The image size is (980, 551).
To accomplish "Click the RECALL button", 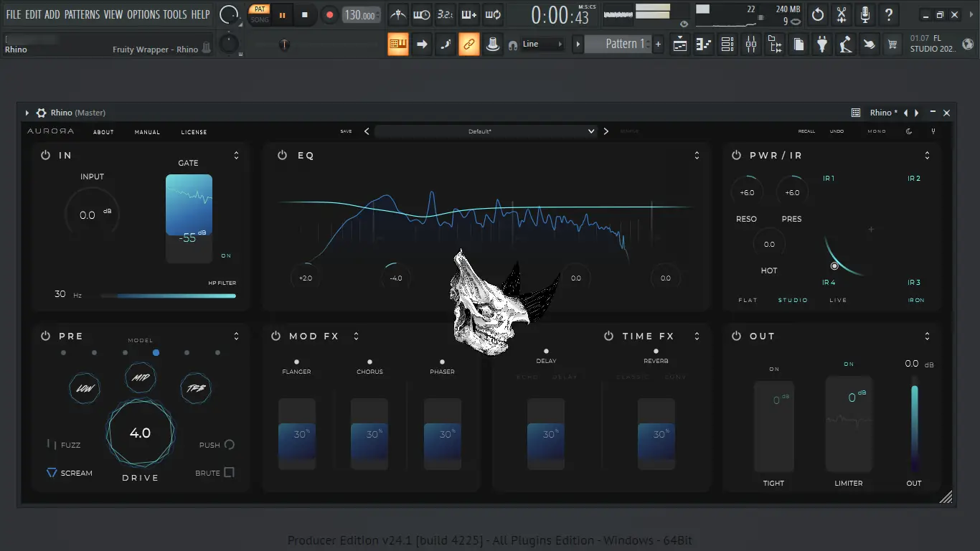I will (x=806, y=131).
